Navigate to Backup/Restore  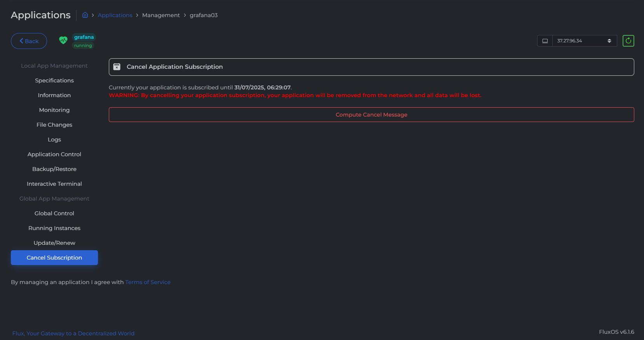54,169
